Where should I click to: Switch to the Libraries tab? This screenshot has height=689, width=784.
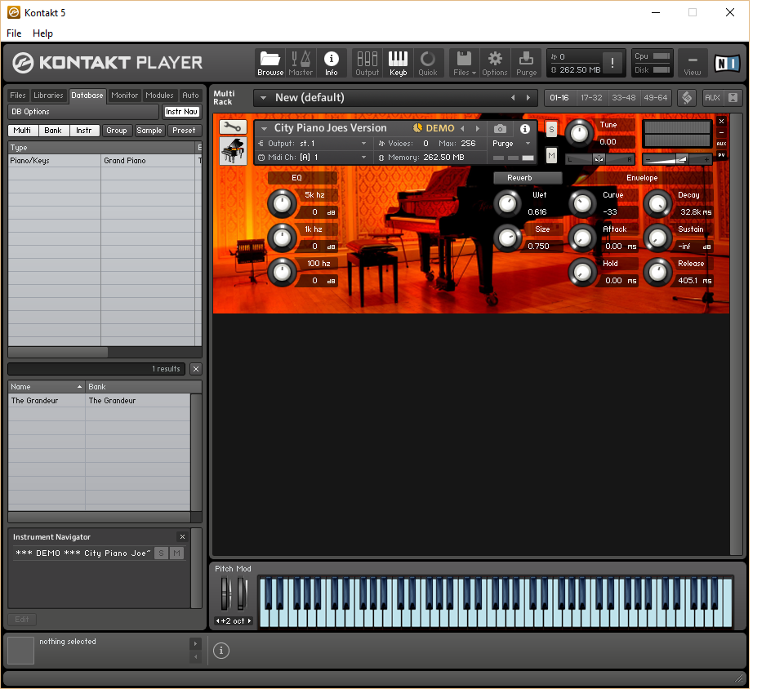(x=49, y=95)
